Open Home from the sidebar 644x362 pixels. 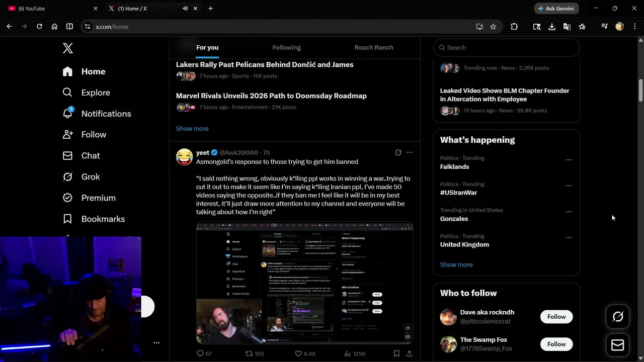84,71
